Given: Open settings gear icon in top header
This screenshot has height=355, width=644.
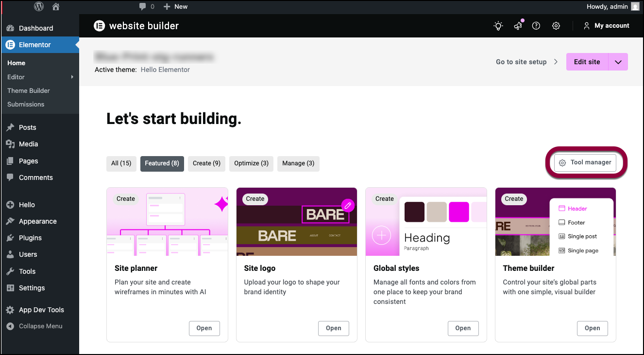Looking at the screenshot, I should (556, 26).
